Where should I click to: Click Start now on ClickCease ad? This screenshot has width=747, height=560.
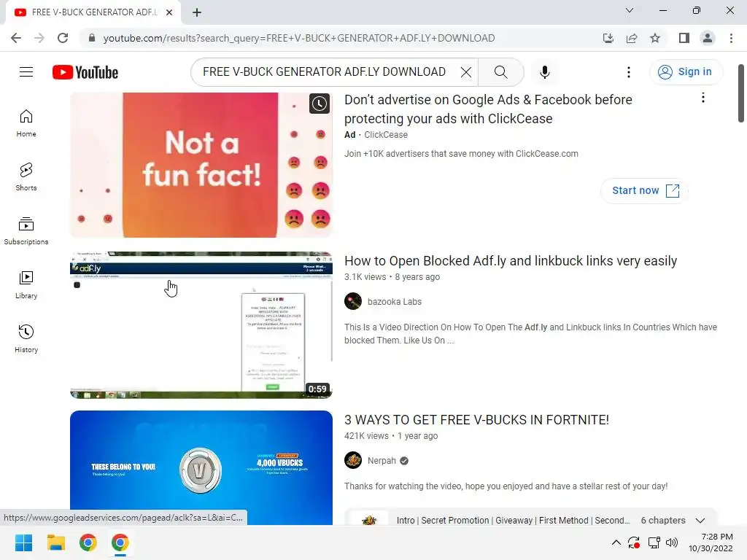tap(645, 190)
